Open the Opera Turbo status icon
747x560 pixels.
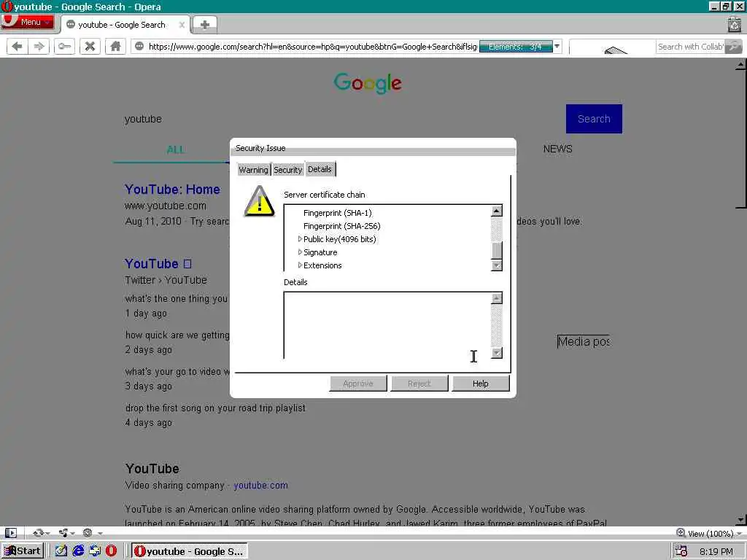[88, 533]
